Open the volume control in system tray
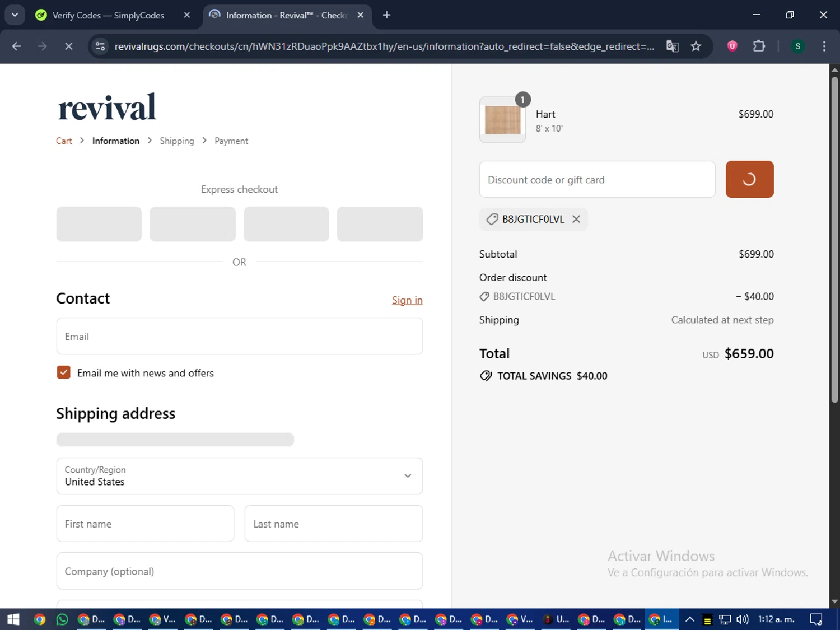 [743, 619]
